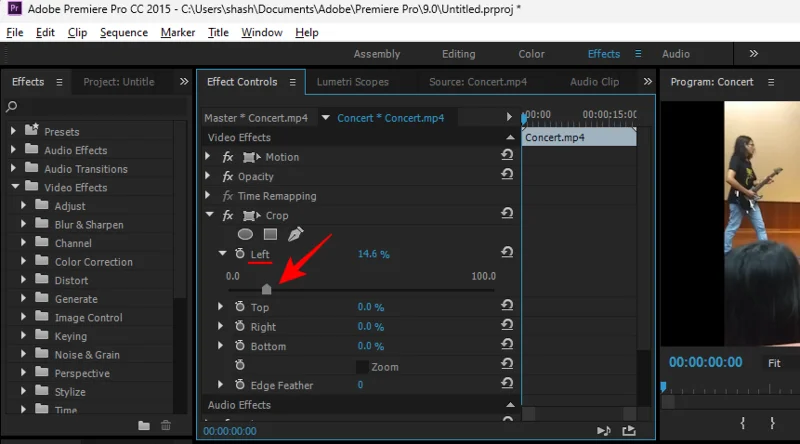Select the ellipse mask tool under Crop
The height and width of the screenshot is (444, 800).
tap(245, 234)
